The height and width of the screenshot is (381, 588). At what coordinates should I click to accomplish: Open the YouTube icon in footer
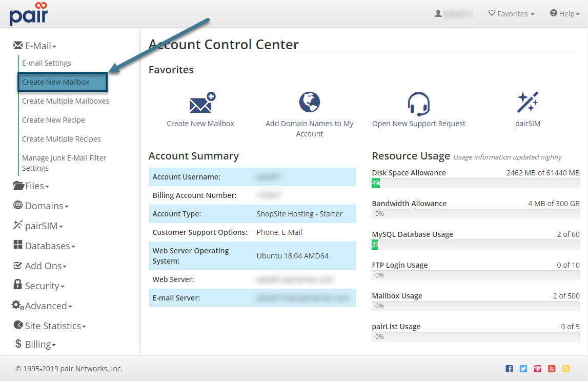point(552,369)
